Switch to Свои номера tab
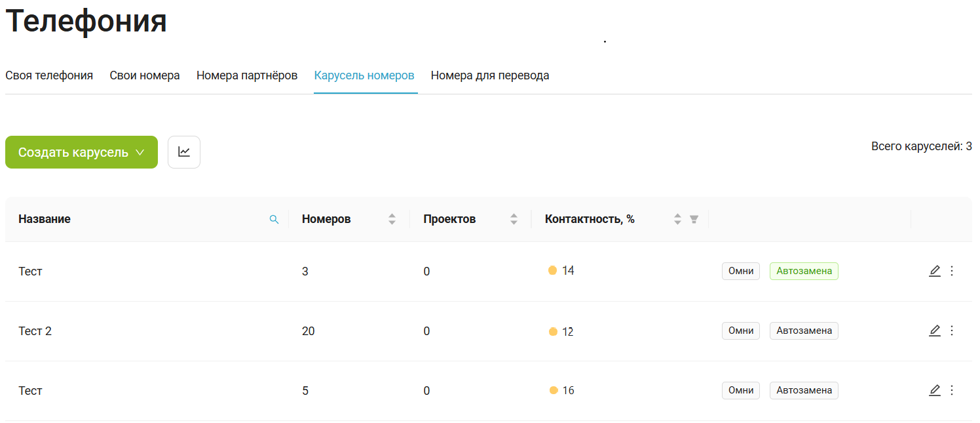980x423 pixels. click(145, 75)
